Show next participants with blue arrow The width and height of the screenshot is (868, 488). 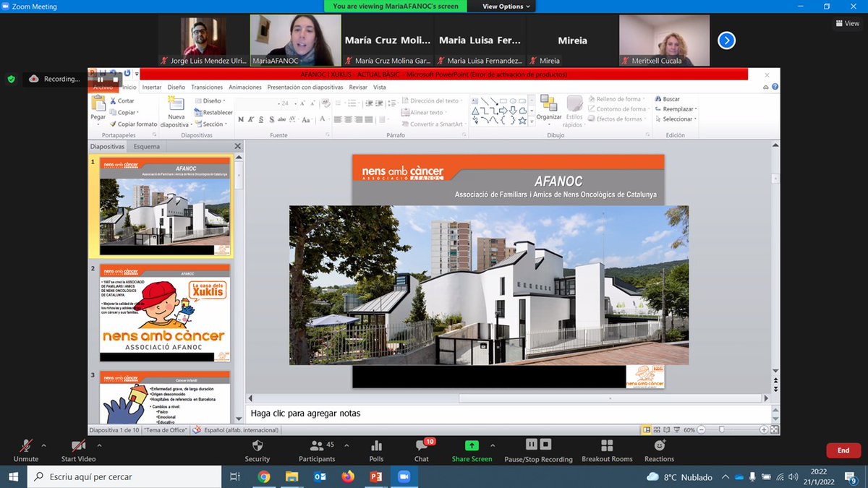(x=726, y=40)
